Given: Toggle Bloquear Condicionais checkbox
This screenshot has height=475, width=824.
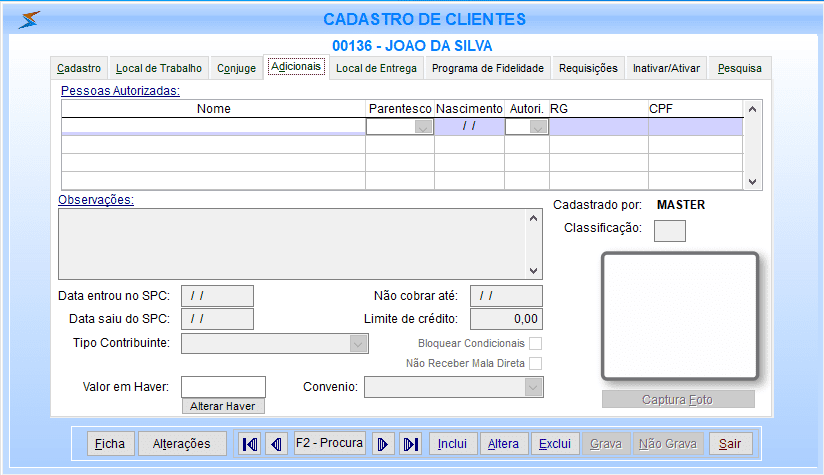Looking at the screenshot, I should (535, 344).
